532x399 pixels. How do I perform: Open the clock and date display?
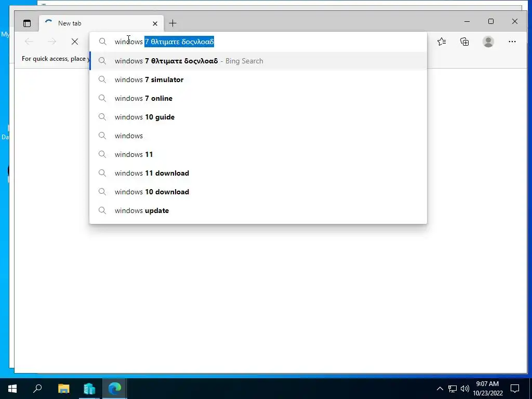click(x=487, y=389)
